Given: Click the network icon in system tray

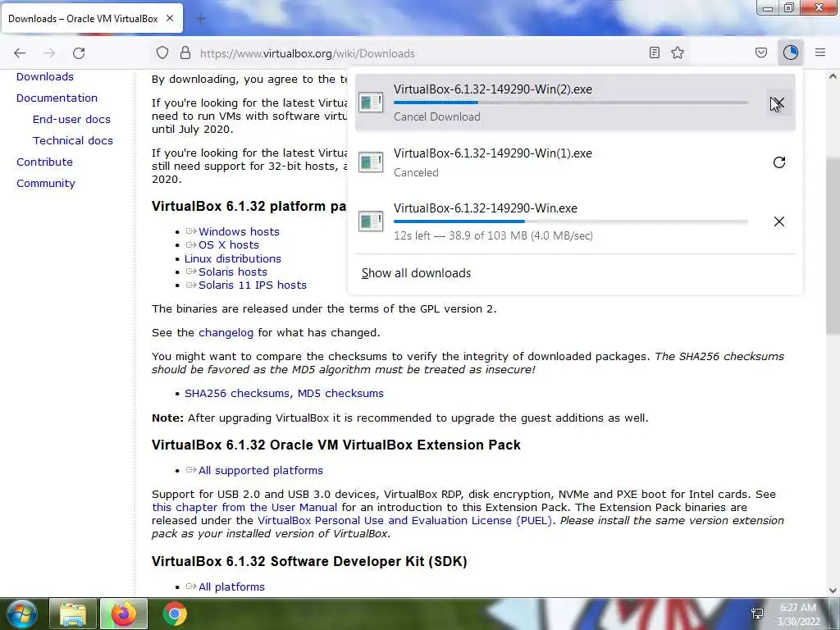Looking at the screenshot, I should tap(757, 614).
